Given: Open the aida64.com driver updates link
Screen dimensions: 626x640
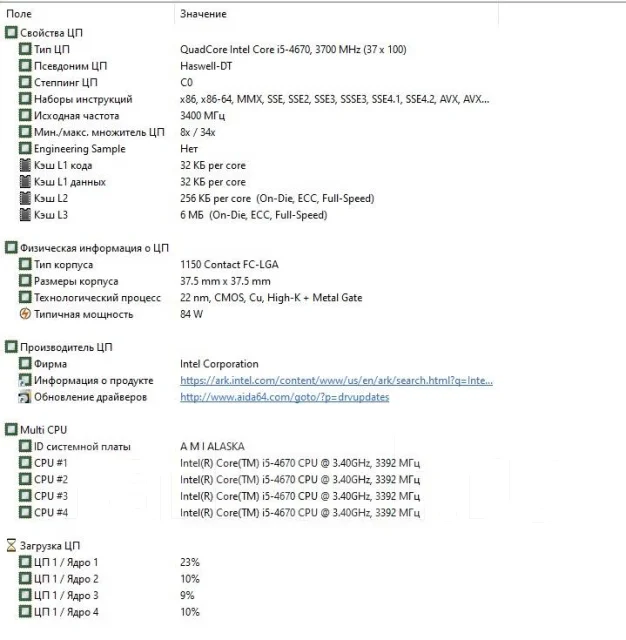Looking at the screenshot, I should [x=284, y=397].
